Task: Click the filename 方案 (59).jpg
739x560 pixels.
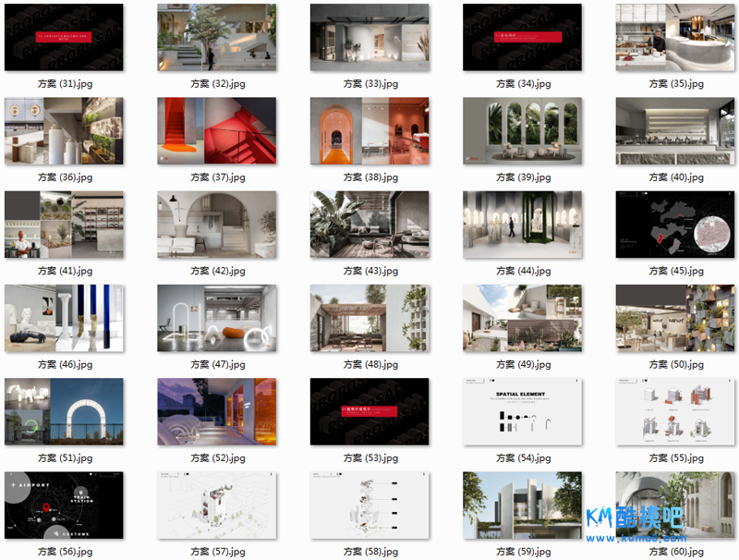Action: (523, 551)
